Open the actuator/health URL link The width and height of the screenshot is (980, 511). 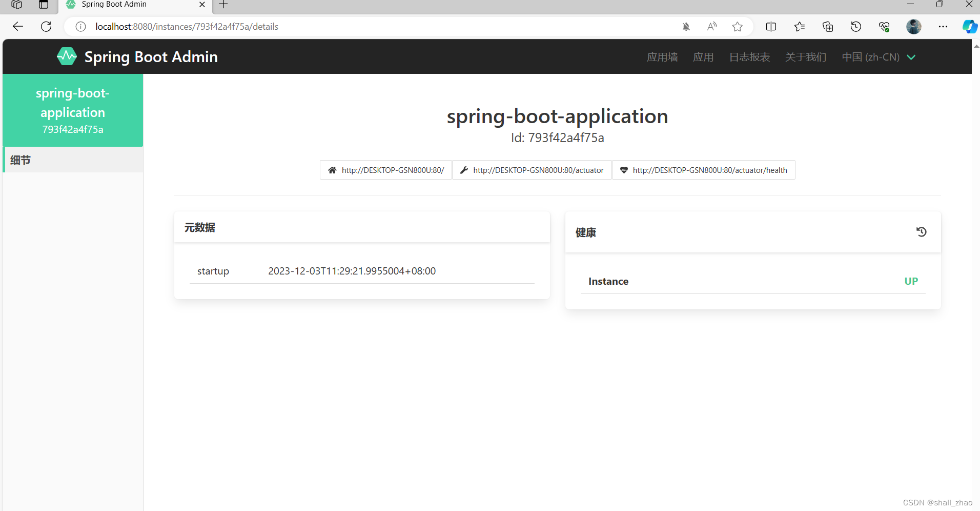(x=704, y=170)
